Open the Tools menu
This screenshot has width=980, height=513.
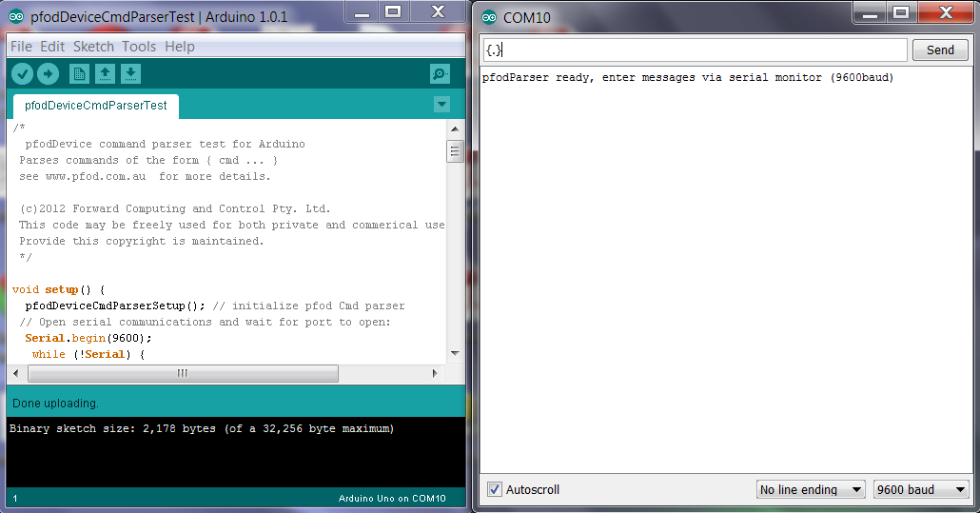pyautogui.click(x=139, y=47)
